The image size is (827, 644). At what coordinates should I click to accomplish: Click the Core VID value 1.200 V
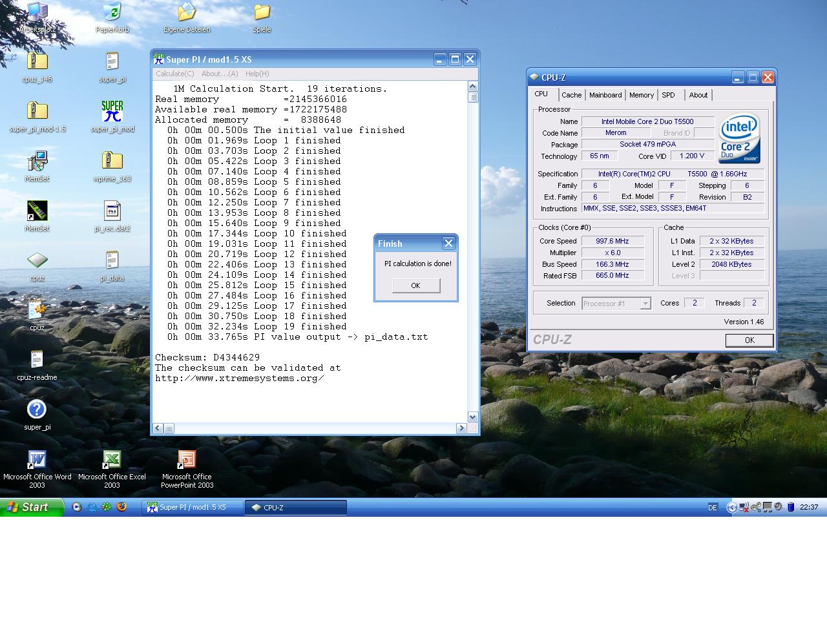tap(692, 156)
